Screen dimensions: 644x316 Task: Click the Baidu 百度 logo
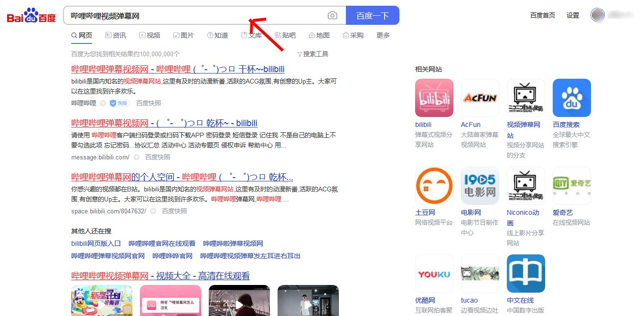point(30,15)
